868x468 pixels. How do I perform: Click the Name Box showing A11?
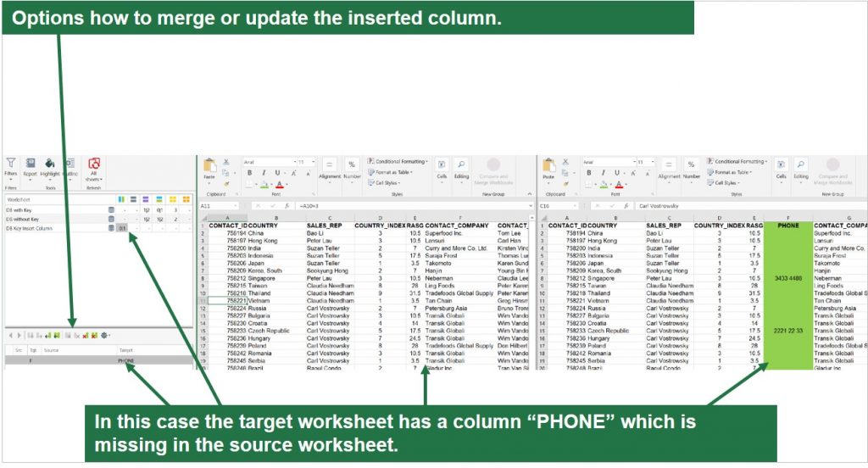click(x=217, y=206)
